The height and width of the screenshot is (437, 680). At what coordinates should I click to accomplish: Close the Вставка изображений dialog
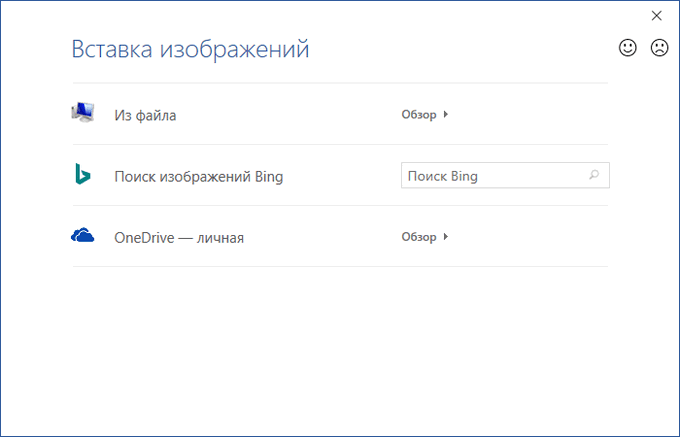(x=657, y=15)
